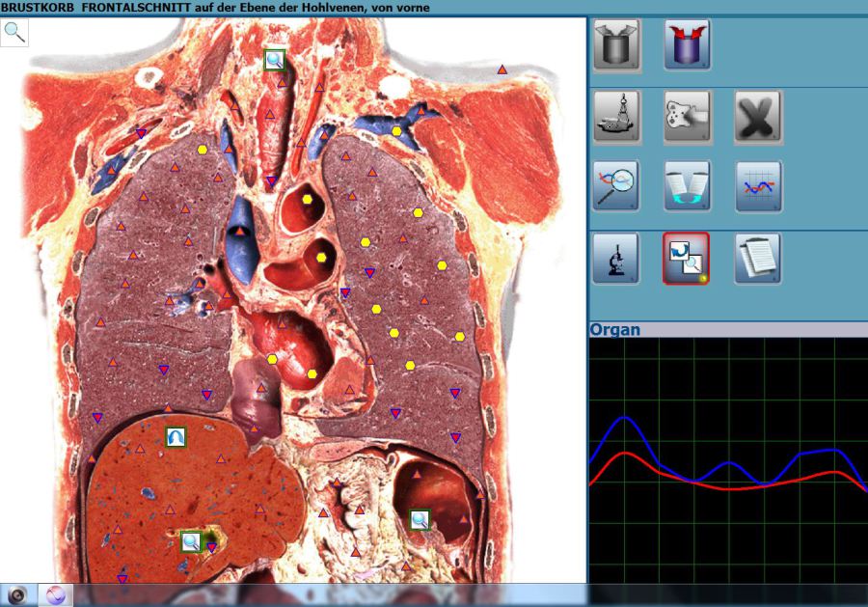
Task: Click the gray open-container icon
Action: (617, 45)
